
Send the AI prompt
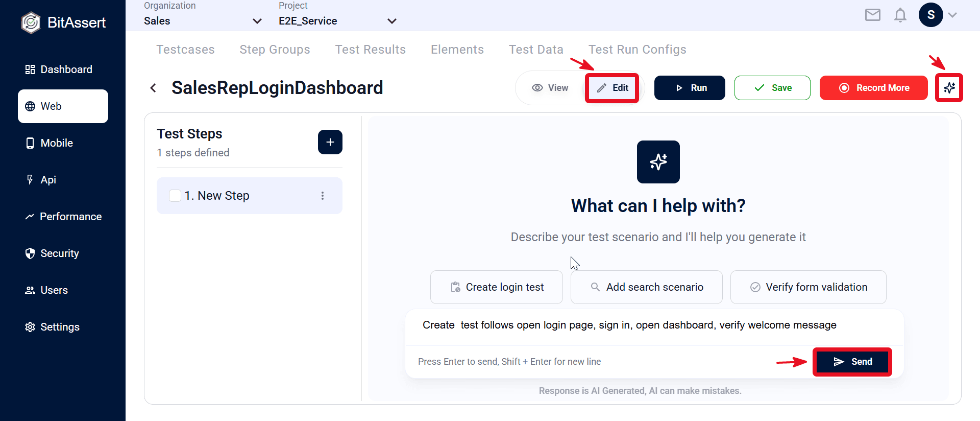852,362
